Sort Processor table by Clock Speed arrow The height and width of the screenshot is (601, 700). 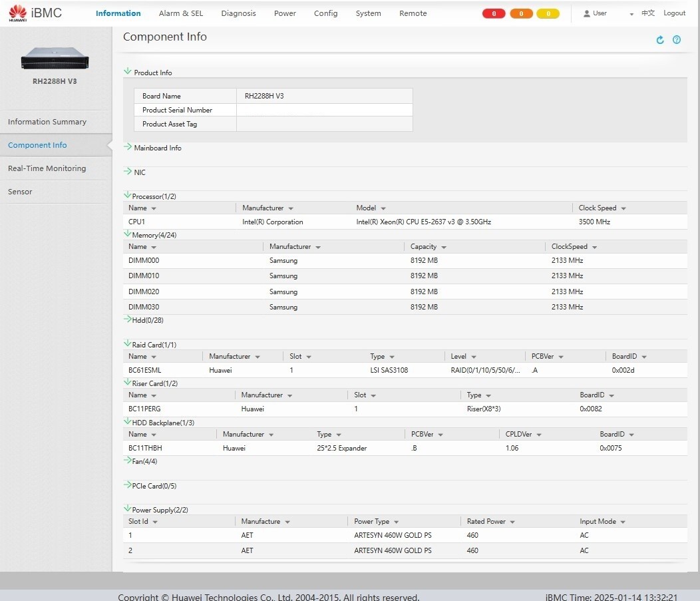pos(623,208)
